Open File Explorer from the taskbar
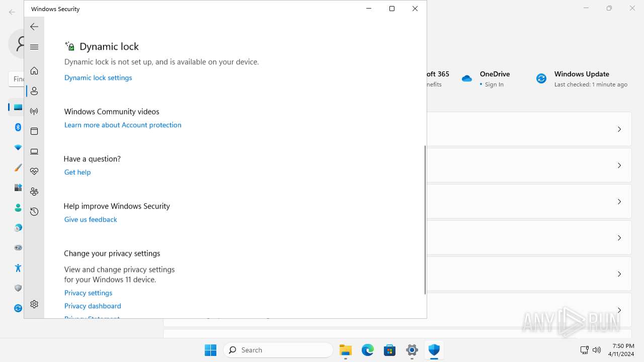The width and height of the screenshot is (644, 362). (346, 350)
